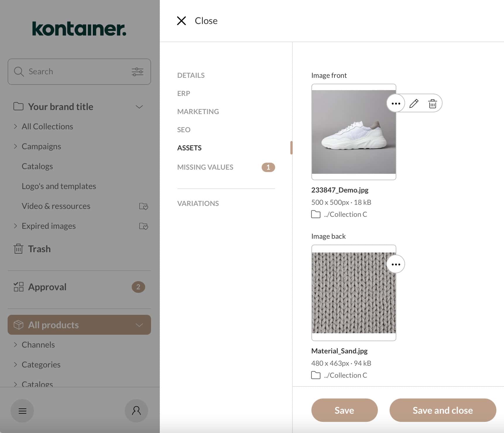Click the search magnifier icon
504x433 pixels.
(19, 72)
